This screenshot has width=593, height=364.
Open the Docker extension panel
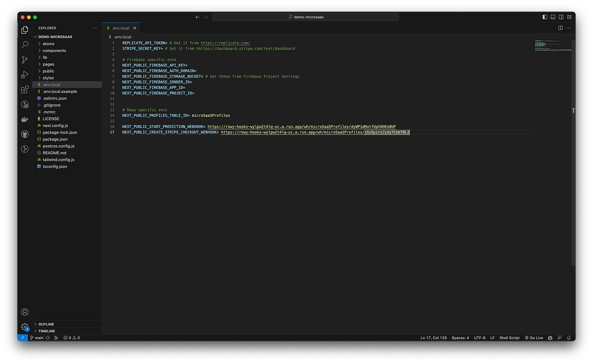pyautogui.click(x=25, y=119)
